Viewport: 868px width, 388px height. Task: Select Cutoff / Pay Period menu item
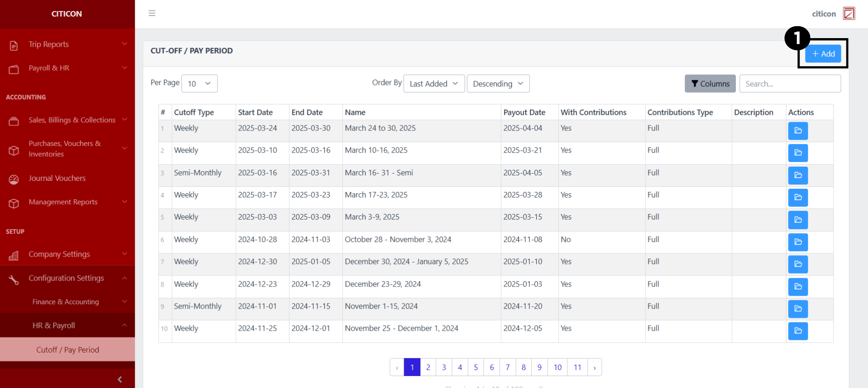coord(67,350)
